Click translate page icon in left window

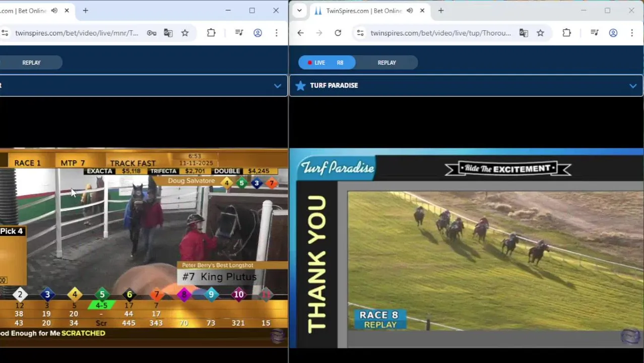[x=168, y=33]
